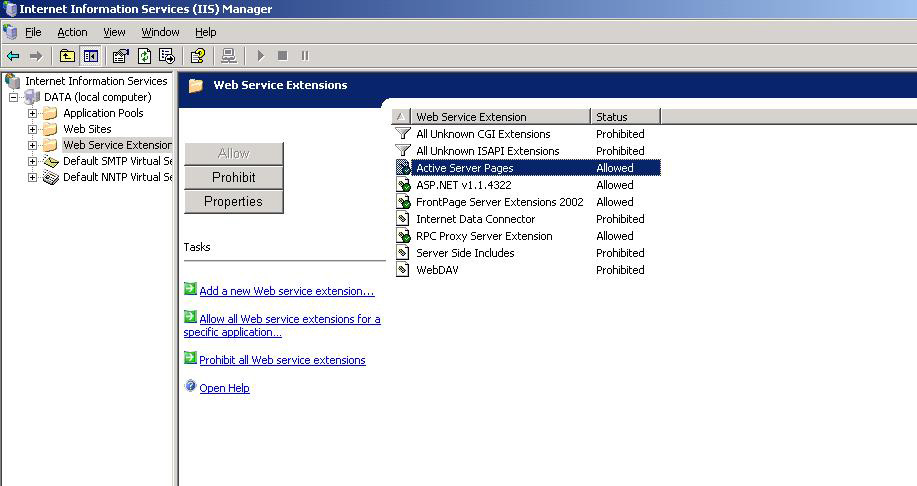Click the All Unknown CGI Extensions filter icon
The width and height of the screenshot is (917, 486).
click(402, 134)
